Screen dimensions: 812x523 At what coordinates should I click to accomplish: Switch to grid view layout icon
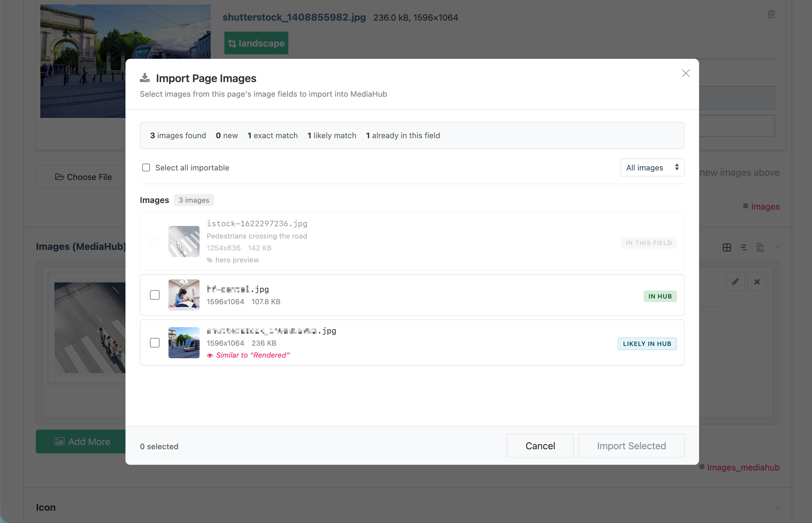point(727,247)
